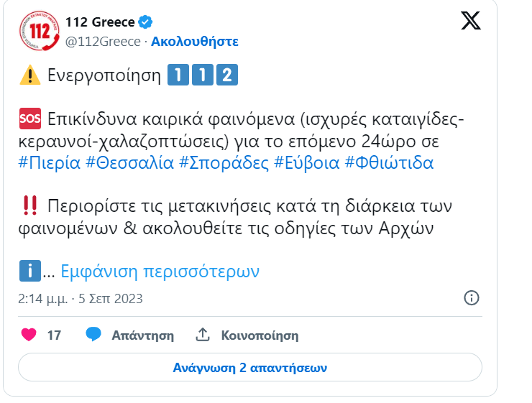Expand tweet via Εμφάνιση περισσότερων

[160, 271]
